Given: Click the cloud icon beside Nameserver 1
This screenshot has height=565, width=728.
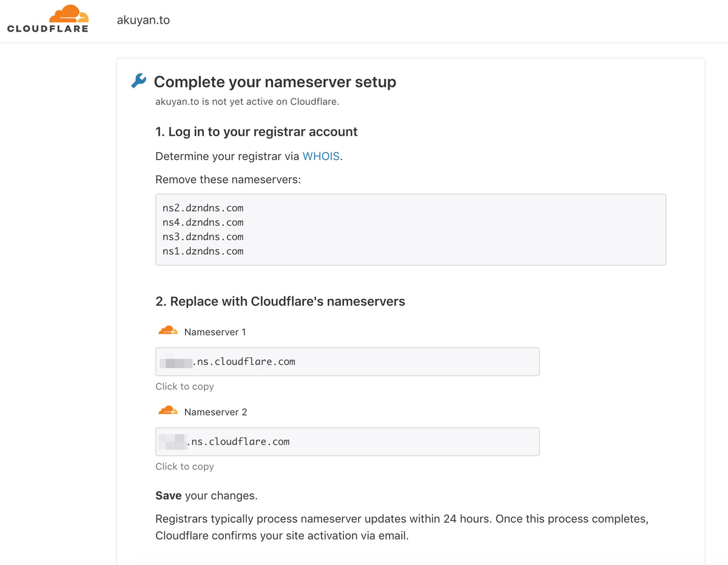Looking at the screenshot, I should 168,331.
